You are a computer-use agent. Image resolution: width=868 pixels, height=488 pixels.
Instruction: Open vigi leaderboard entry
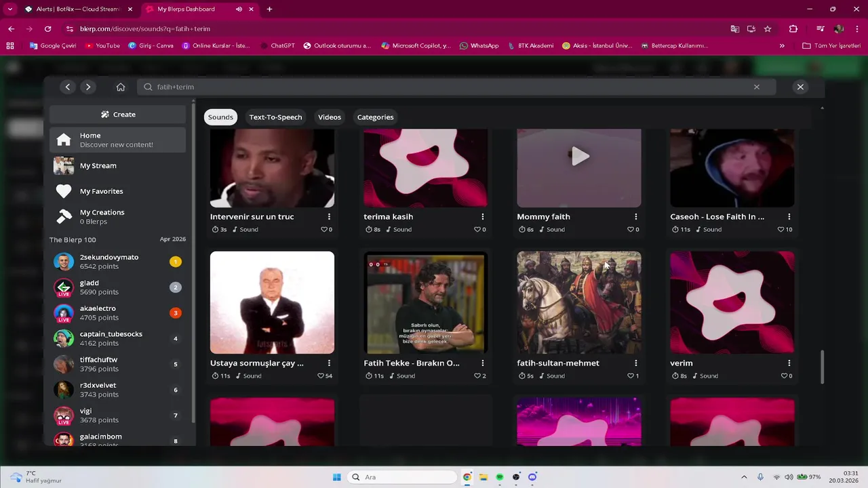click(118, 415)
